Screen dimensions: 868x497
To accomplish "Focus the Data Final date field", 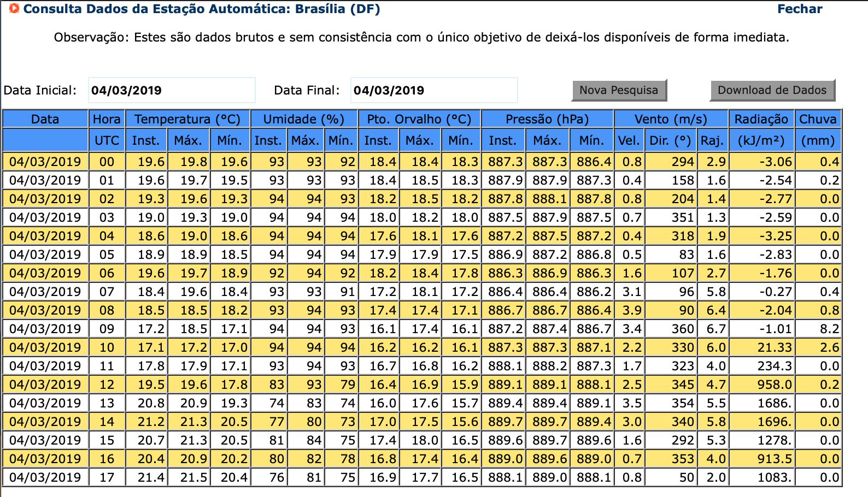I will [x=433, y=91].
